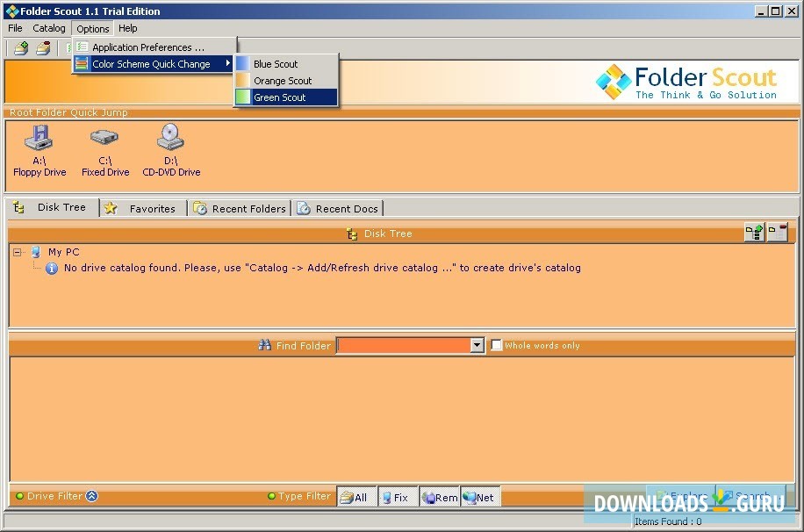The image size is (804, 532).
Task: Close the Options menu
Action: [x=93, y=28]
